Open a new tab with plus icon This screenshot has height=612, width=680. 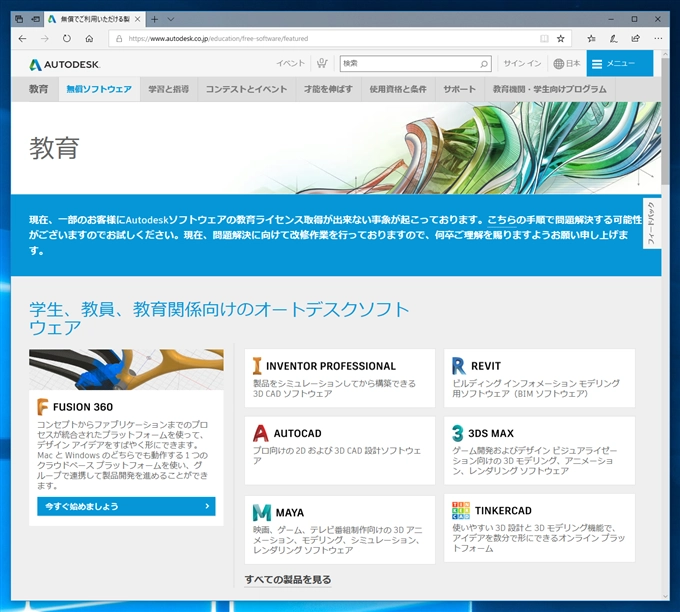click(154, 19)
